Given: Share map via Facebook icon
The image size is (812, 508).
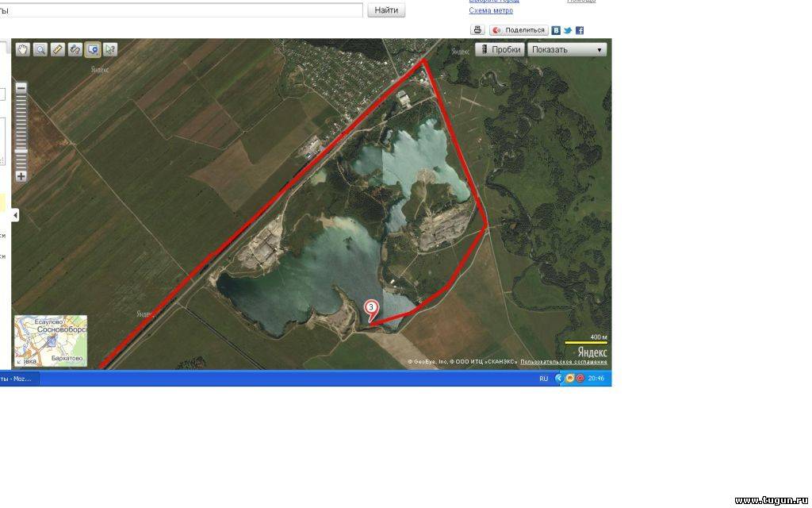Looking at the screenshot, I should click(x=580, y=31).
